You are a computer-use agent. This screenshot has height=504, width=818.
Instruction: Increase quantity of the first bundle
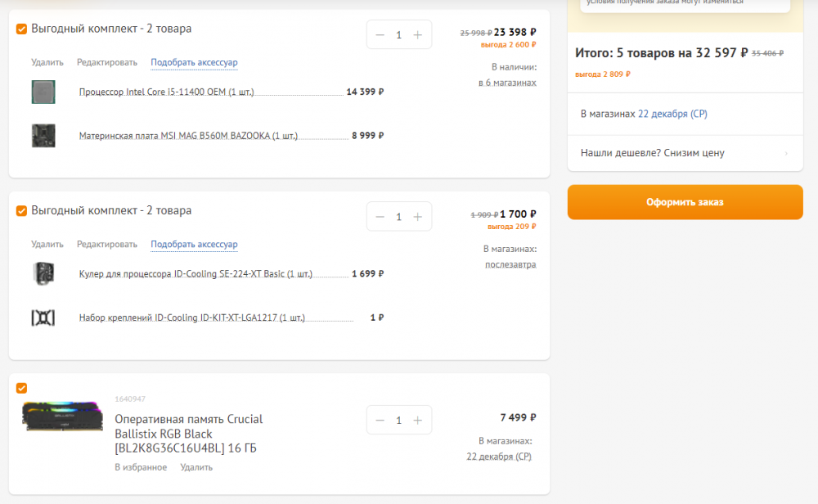(x=418, y=34)
